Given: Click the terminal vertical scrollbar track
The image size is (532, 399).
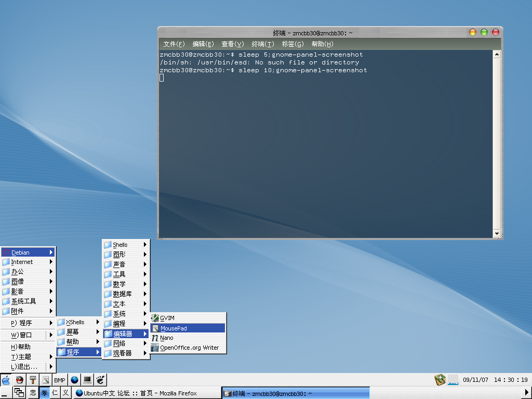Looking at the screenshot, I should click(x=497, y=144).
